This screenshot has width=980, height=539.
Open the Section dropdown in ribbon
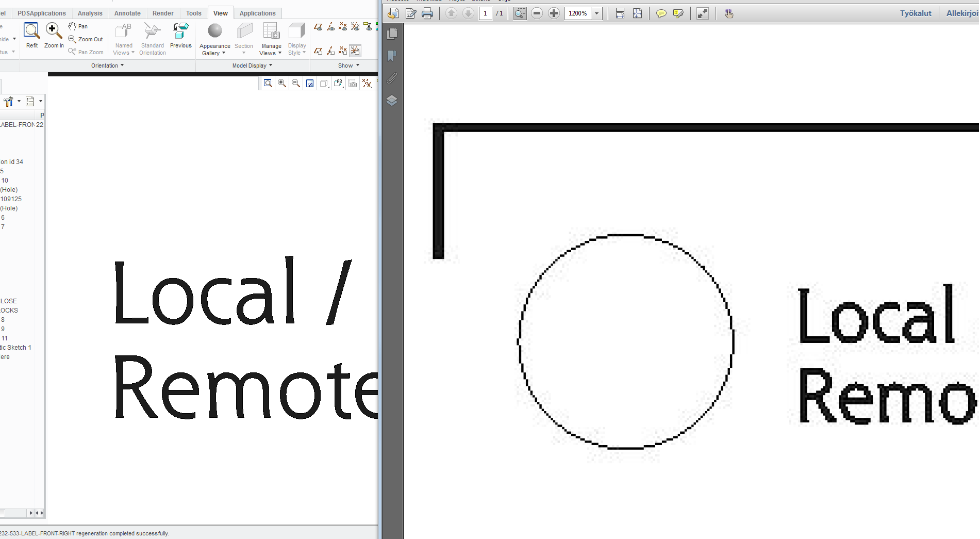(244, 39)
